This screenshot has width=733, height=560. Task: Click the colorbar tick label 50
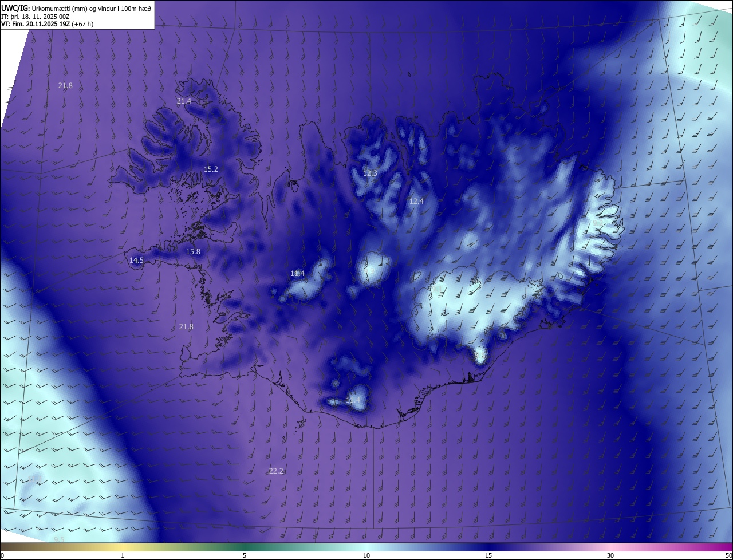pos(728,555)
